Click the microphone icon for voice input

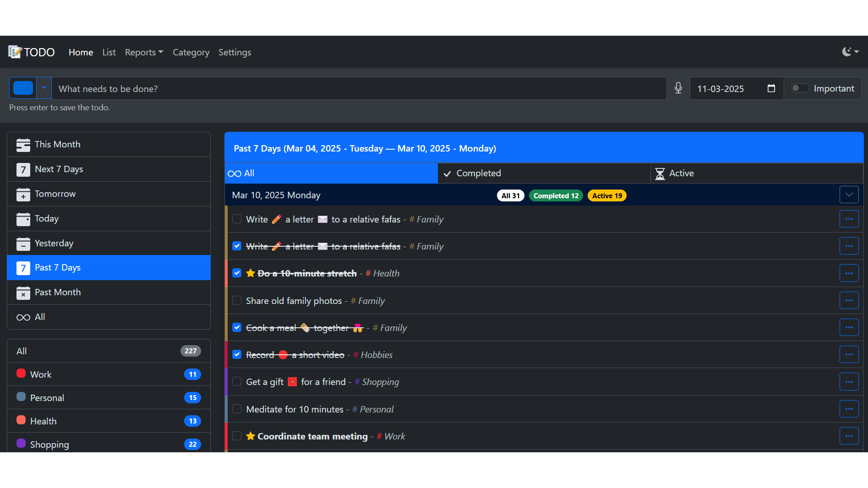[x=678, y=88]
